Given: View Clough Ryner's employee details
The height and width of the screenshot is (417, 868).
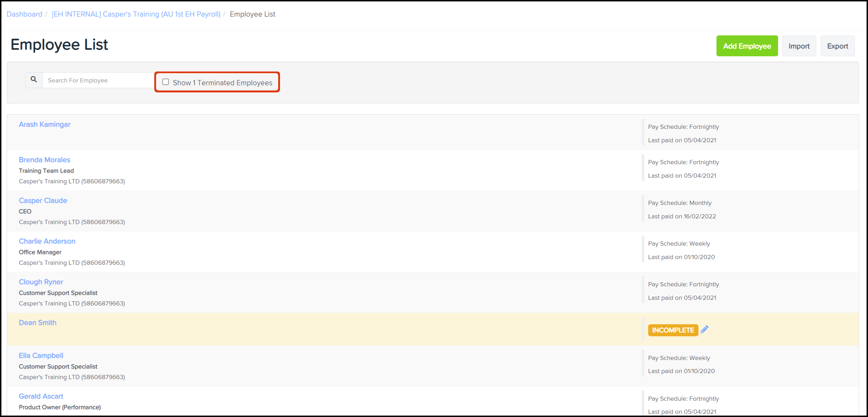Looking at the screenshot, I should point(41,282).
